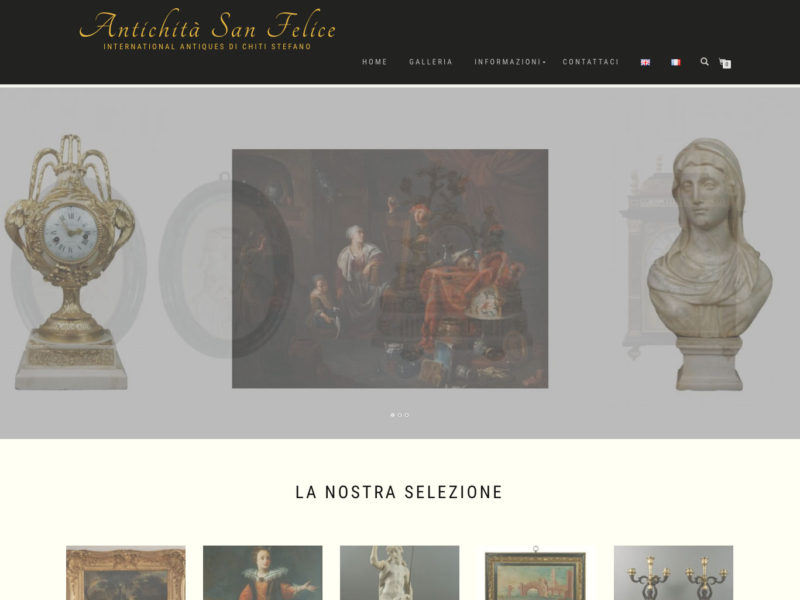Open search with magnifying glass icon

[705, 62]
